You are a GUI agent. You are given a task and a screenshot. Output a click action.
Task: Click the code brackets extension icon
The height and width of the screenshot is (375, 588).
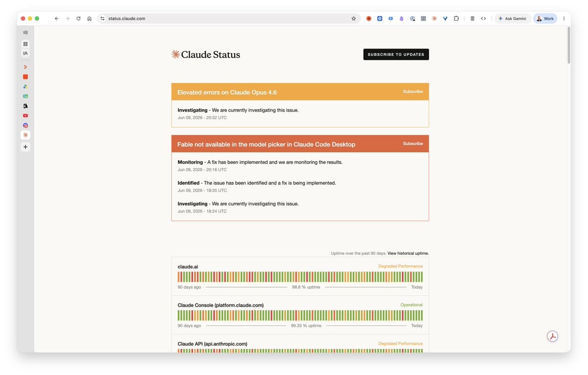(483, 19)
